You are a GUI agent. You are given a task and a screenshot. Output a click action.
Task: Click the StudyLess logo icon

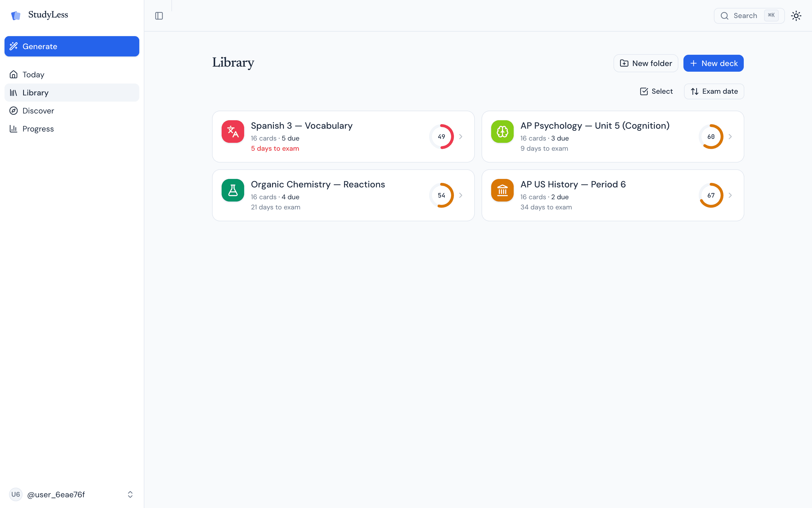click(16, 16)
